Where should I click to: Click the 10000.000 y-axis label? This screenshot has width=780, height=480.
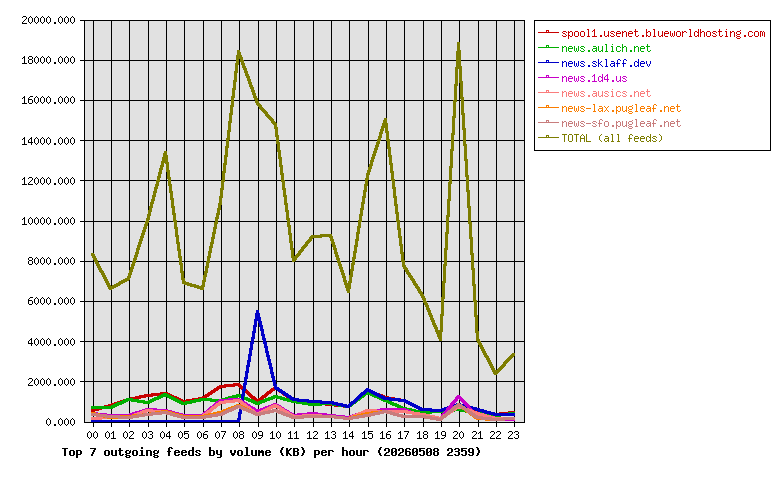coord(48,221)
